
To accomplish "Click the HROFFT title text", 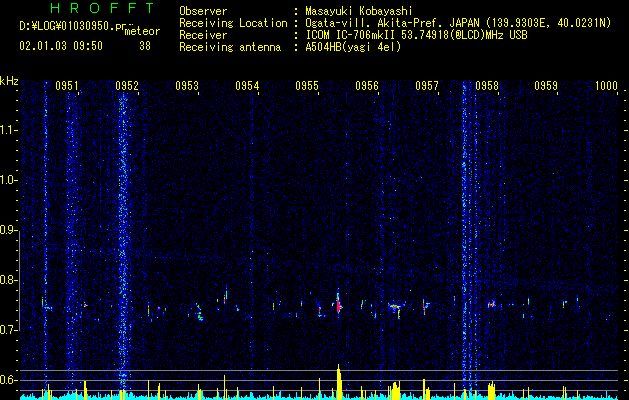I will pos(102,8).
